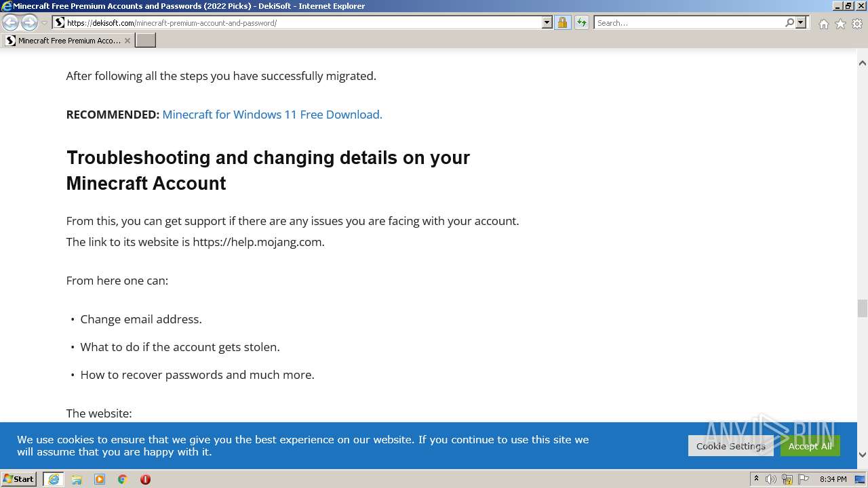Click the security lock icon
Viewport: 868px width, 488px height.
pos(562,23)
